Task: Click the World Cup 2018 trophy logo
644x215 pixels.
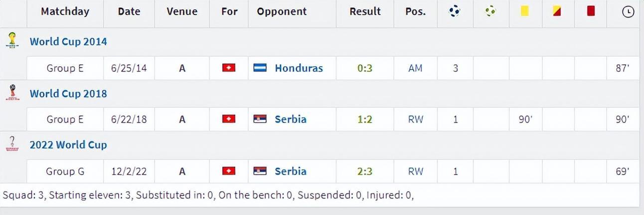Action: 12,92
